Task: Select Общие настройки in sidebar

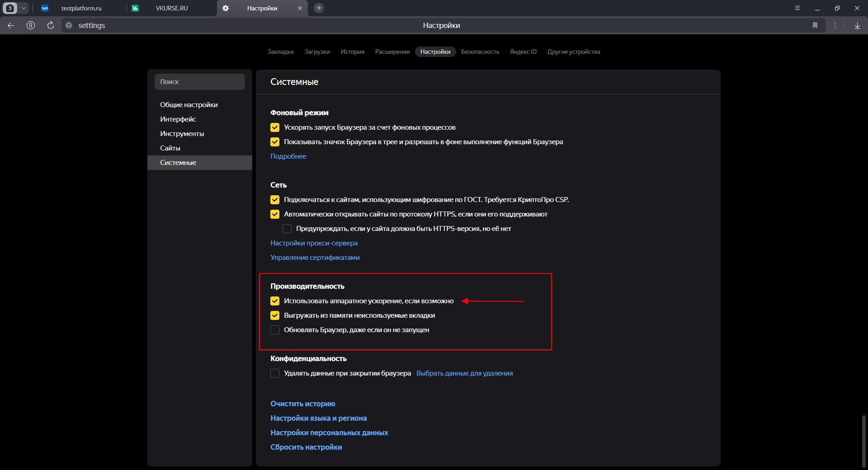Action: click(200, 104)
